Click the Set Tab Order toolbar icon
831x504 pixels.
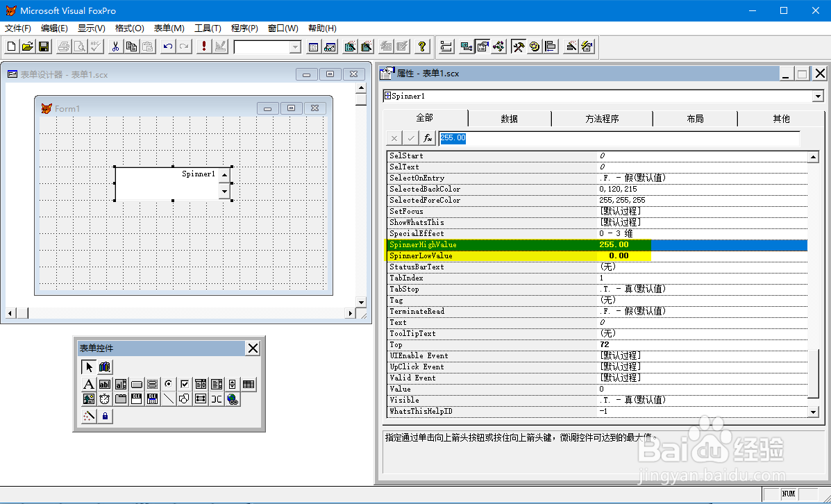coord(446,47)
